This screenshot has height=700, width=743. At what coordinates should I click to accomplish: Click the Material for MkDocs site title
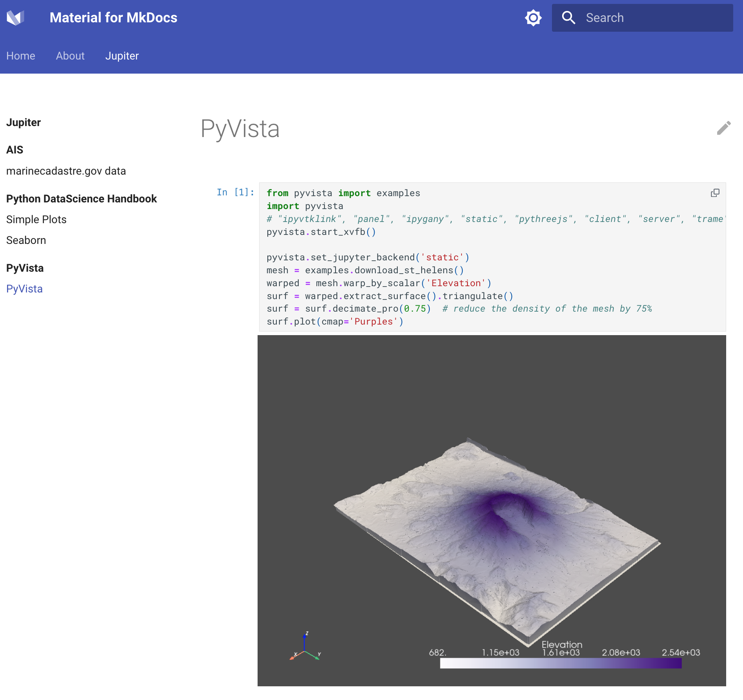pos(114,18)
